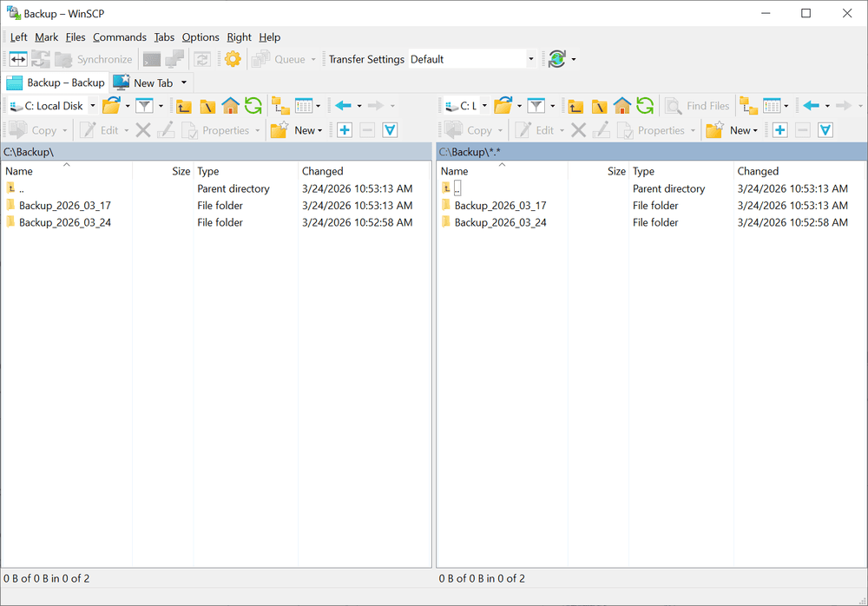Click Select All triangle icon in right panel

pyautogui.click(x=825, y=130)
